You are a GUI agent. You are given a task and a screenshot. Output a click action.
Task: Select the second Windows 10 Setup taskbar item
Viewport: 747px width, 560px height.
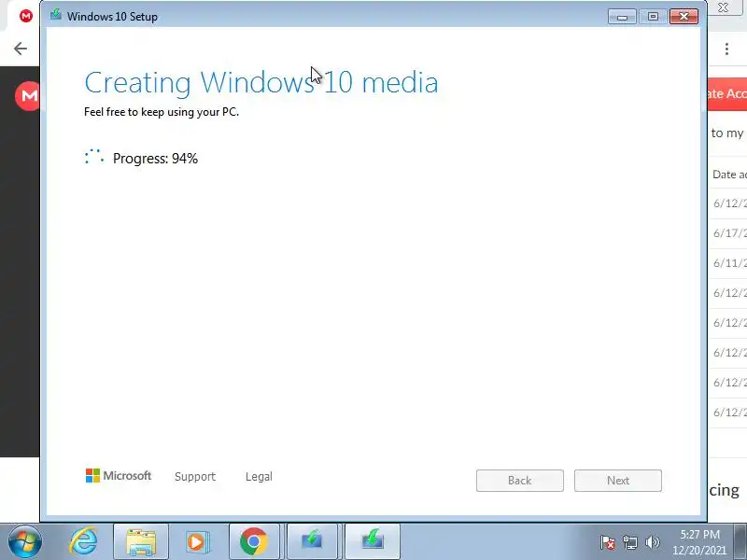click(372, 542)
